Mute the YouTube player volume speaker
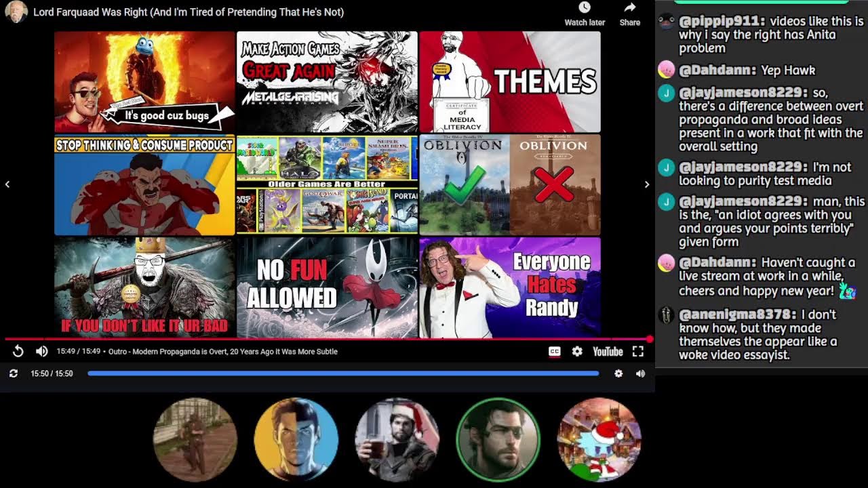The width and height of the screenshot is (868, 488). (x=41, y=351)
